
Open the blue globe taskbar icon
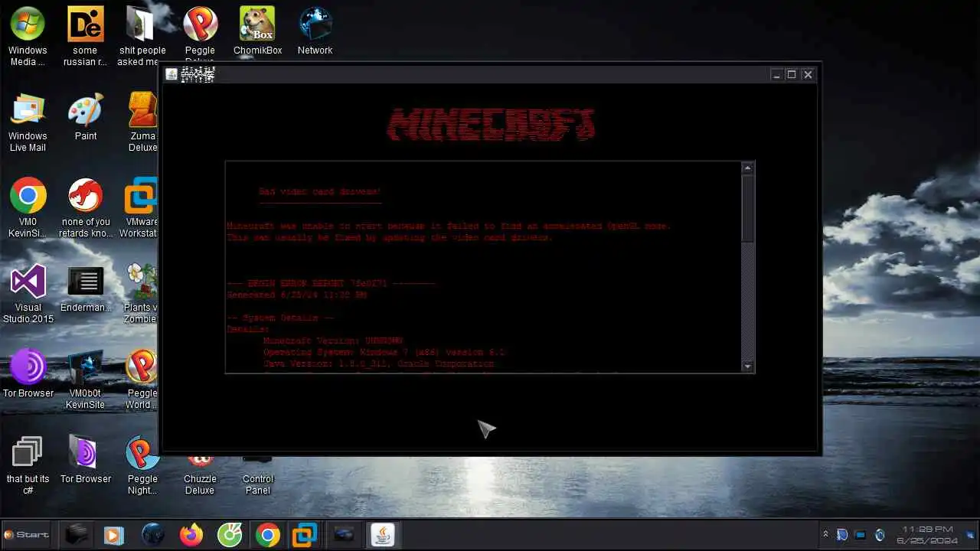point(153,535)
